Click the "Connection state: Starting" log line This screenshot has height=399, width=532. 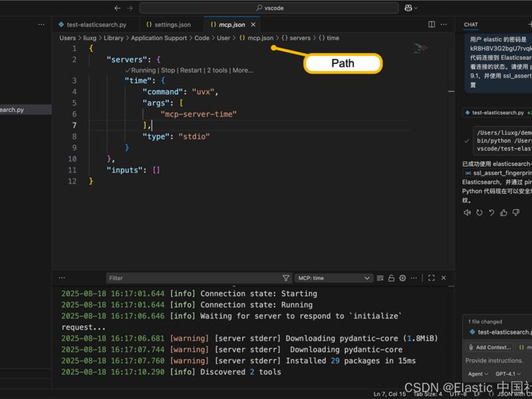click(x=189, y=293)
